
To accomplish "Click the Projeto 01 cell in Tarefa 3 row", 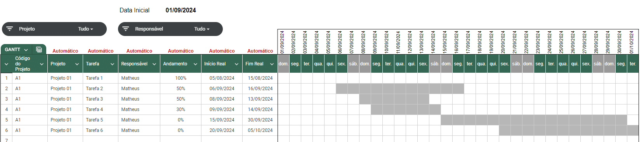I will pyautogui.click(x=65, y=99).
